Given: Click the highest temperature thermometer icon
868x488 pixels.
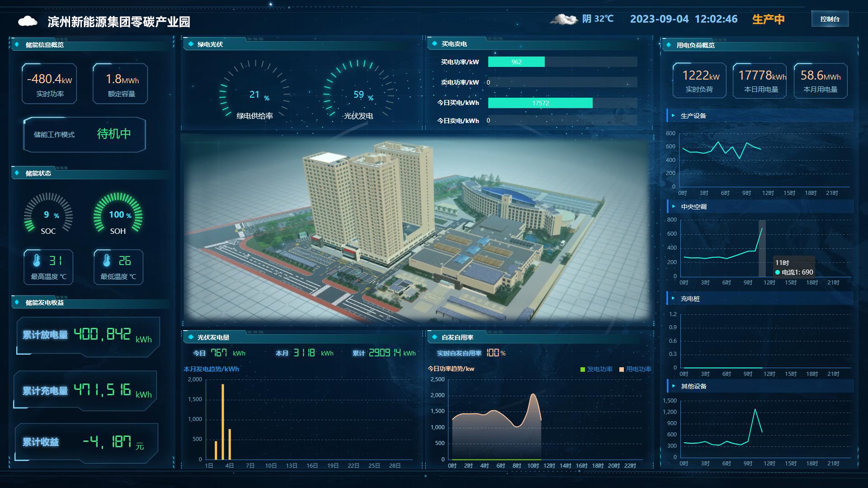Looking at the screenshot, I should coord(37,261).
